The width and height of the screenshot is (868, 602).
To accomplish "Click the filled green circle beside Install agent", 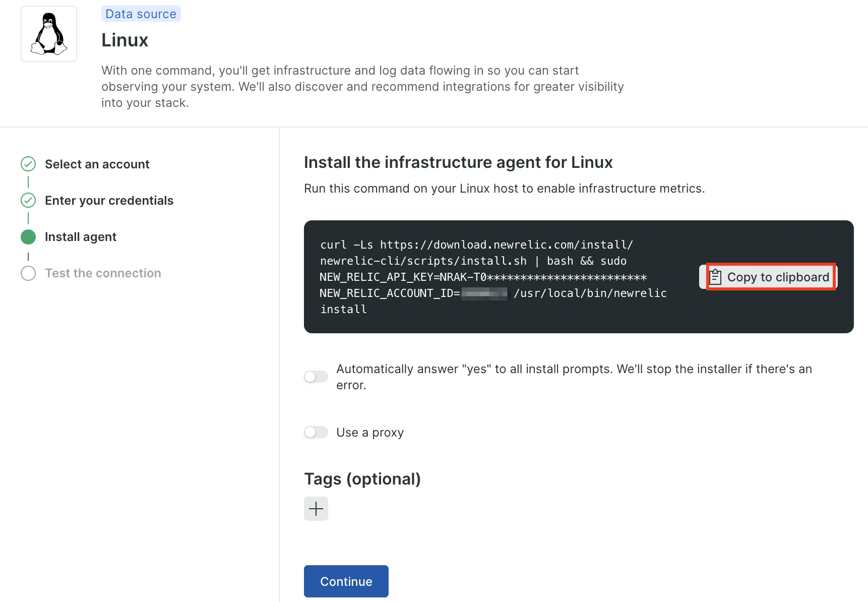I will 28,236.
